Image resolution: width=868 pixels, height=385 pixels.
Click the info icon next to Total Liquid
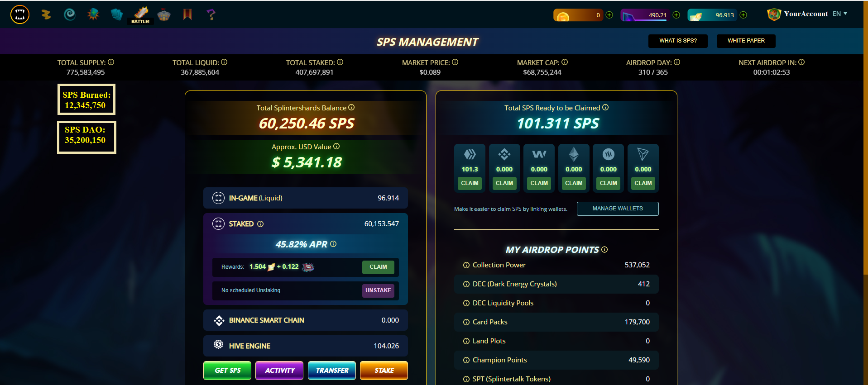click(224, 62)
